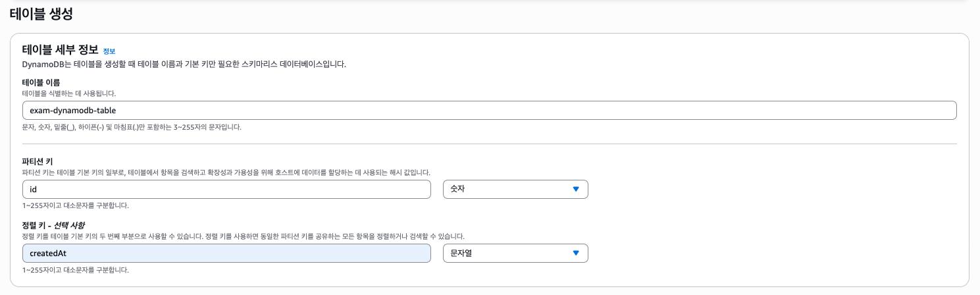Screen dimensions: 980x295
Task: Open the 정보 info link
Action: tap(109, 51)
